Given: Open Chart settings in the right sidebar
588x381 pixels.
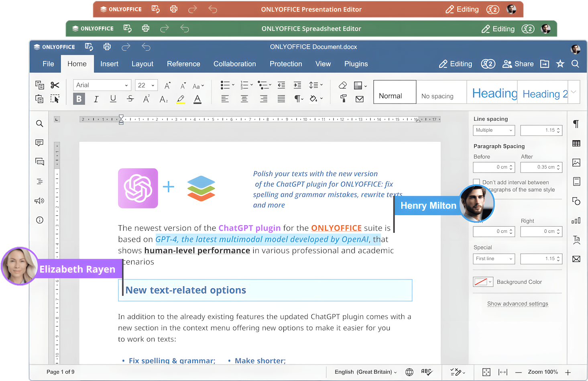Looking at the screenshot, I should (576, 220).
